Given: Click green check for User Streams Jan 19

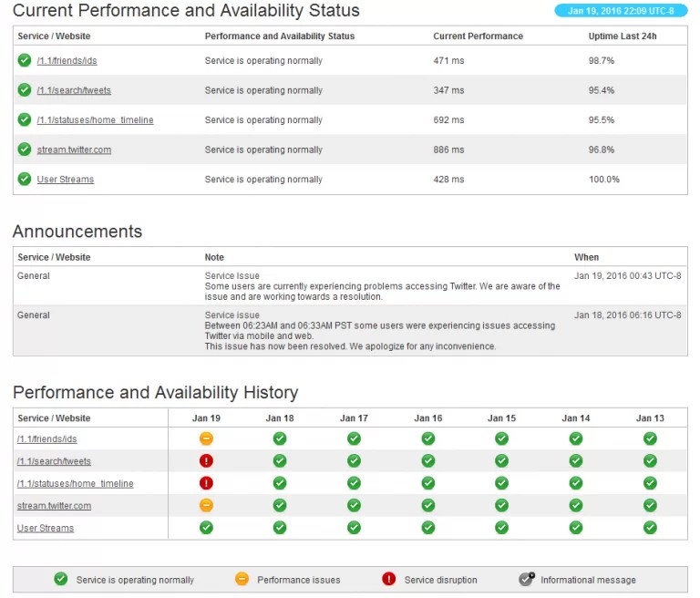Looking at the screenshot, I should point(206,528).
